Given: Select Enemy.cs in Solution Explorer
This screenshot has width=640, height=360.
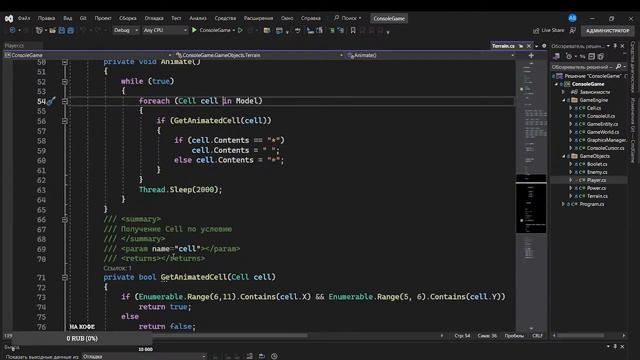Looking at the screenshot, I should 596,172.
